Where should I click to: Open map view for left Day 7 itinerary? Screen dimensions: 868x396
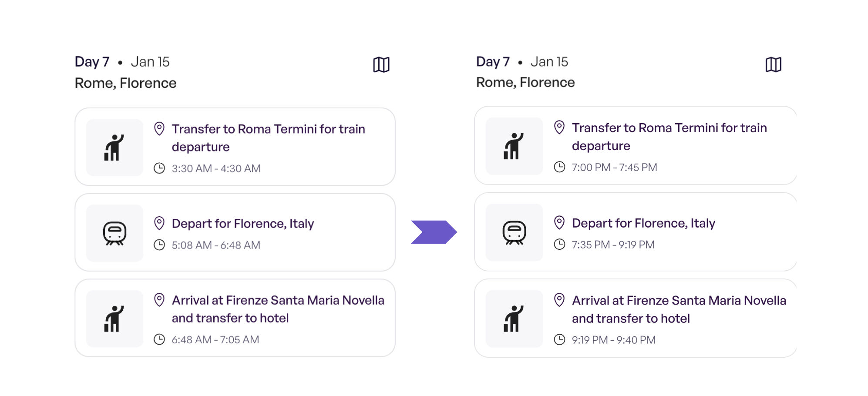point(381,65)
